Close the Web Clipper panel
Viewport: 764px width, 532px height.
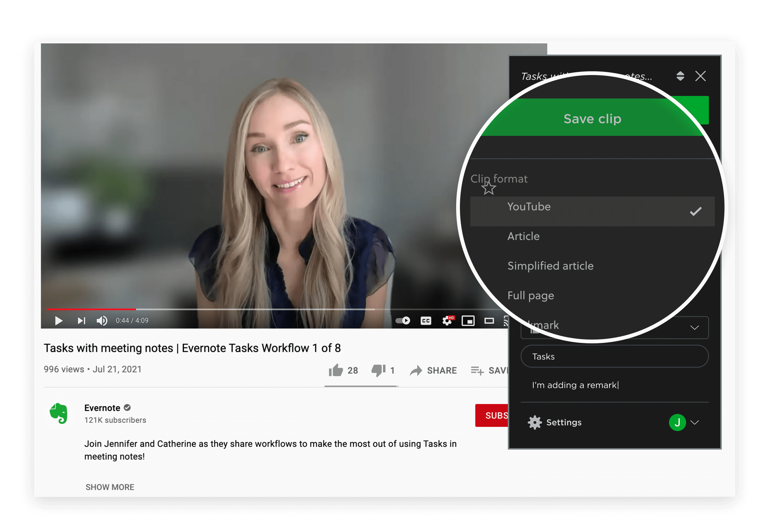pos(700,76)
